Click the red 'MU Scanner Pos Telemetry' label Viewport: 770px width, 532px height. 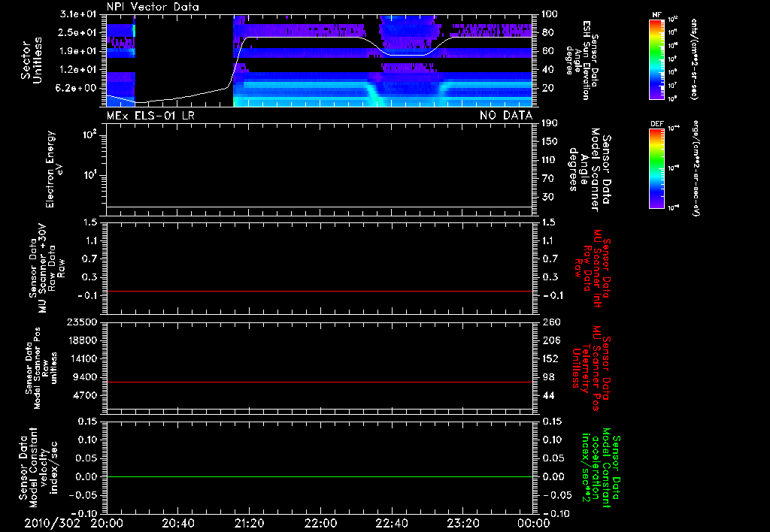click(x=591, y=369)
